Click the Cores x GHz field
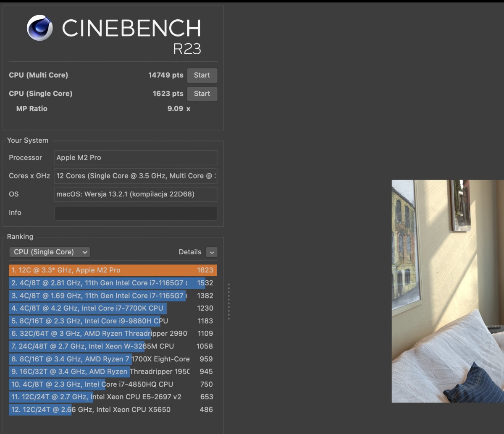The image size is (504, 434). pos(135,176)
